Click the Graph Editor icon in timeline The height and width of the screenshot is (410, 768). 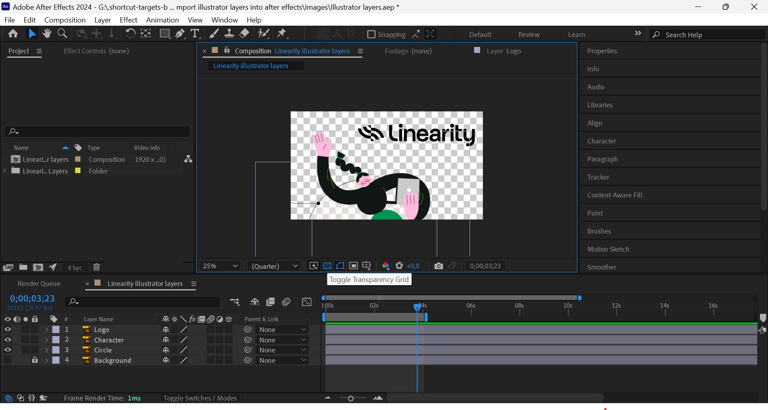click(307, 302)
